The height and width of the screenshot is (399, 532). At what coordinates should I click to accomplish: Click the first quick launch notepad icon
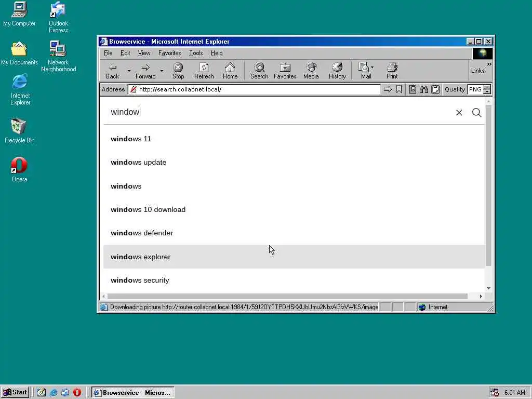pos(42,392)
